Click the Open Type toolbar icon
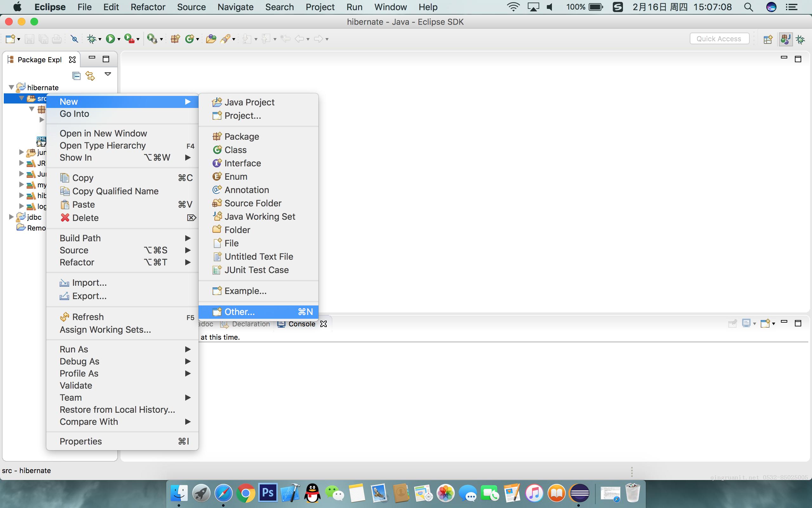812x508 pixels. [211, 39]
